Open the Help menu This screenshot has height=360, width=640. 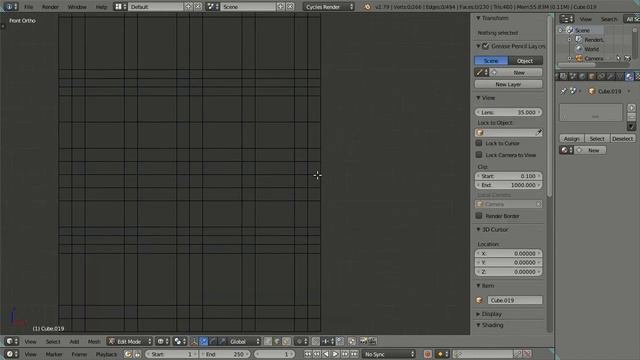(101, 7)
